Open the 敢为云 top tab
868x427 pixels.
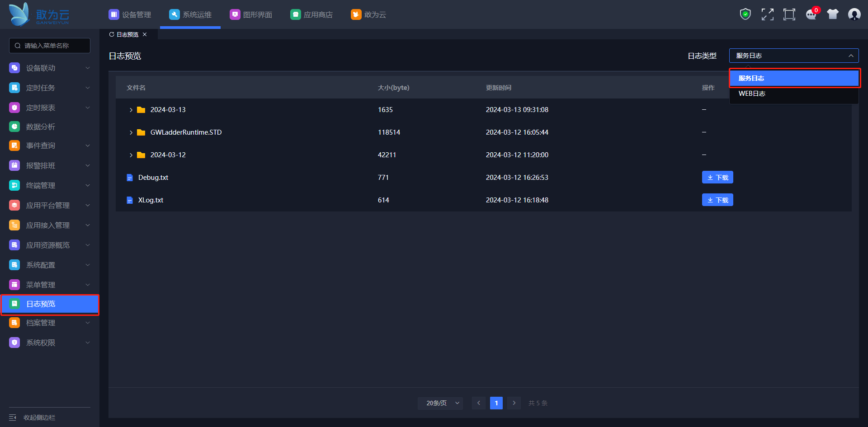368,14
